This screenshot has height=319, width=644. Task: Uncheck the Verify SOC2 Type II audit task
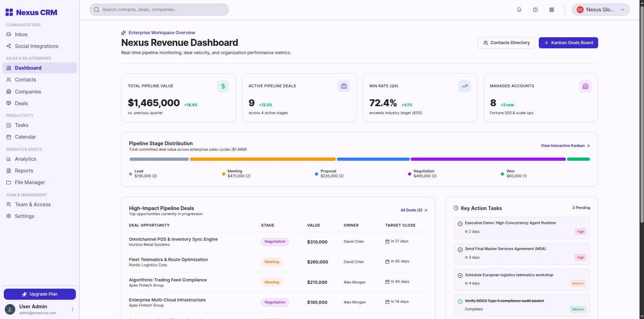point(460,301)
